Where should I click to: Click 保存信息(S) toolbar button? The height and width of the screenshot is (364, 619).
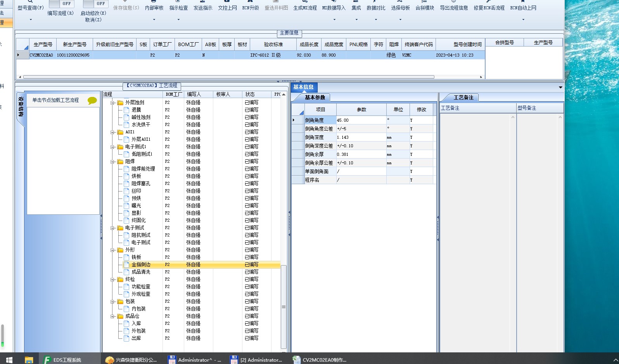click(x=126, y=8)
